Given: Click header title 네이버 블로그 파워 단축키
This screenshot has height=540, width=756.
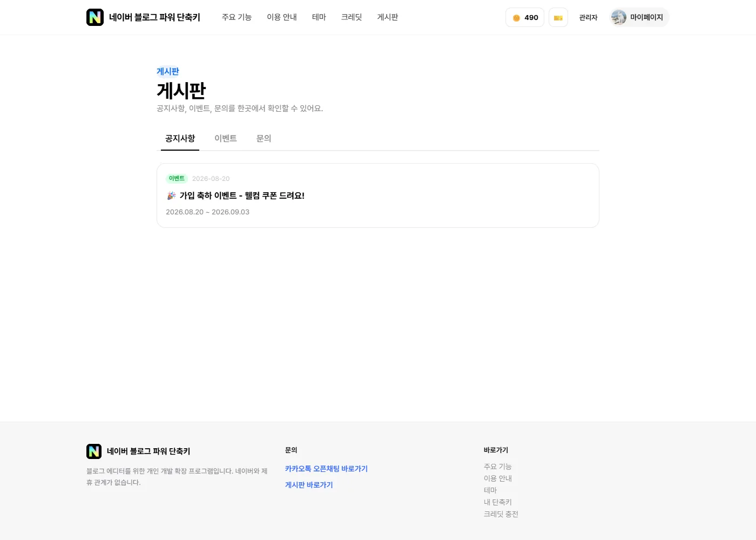Looking at the screenshot, I should click(x=154, y=17).
